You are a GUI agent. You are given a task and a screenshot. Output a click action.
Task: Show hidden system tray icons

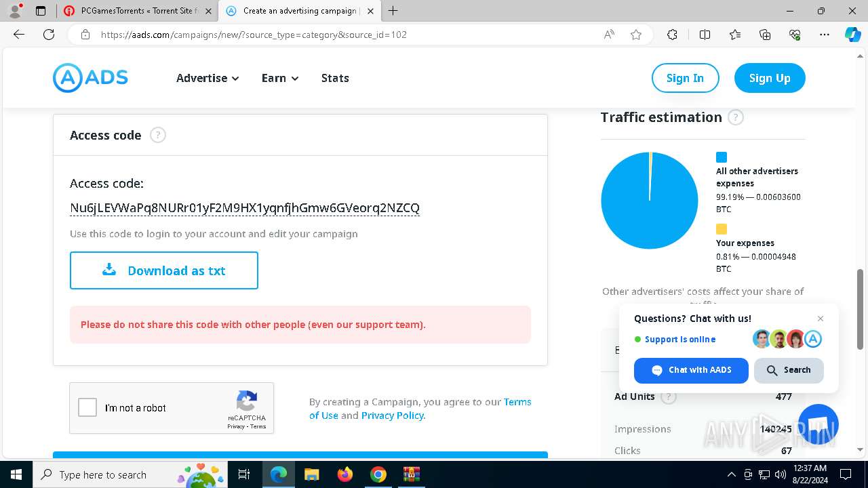[731, 474]
